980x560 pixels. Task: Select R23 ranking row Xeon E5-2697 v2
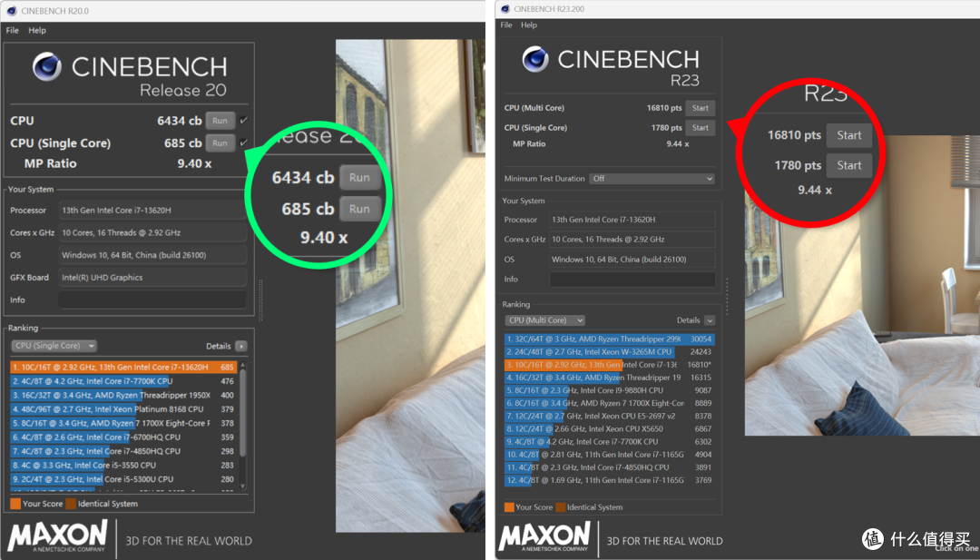(610, 417)
